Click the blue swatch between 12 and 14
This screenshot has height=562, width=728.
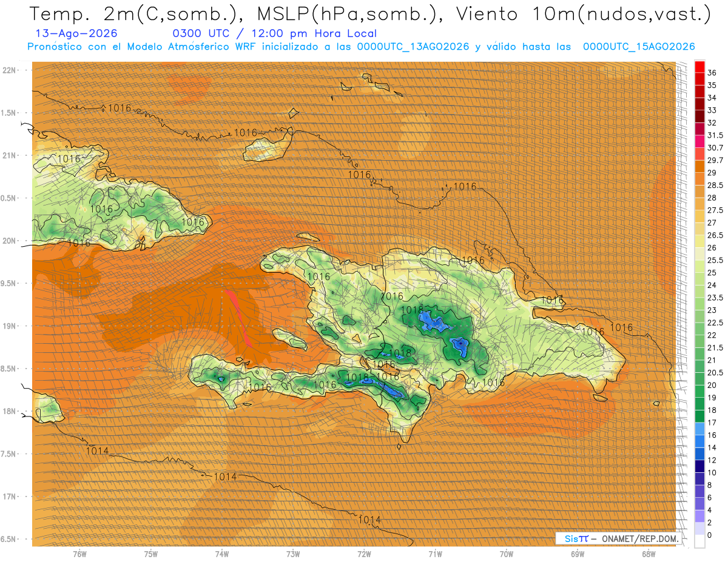[699, 453]
